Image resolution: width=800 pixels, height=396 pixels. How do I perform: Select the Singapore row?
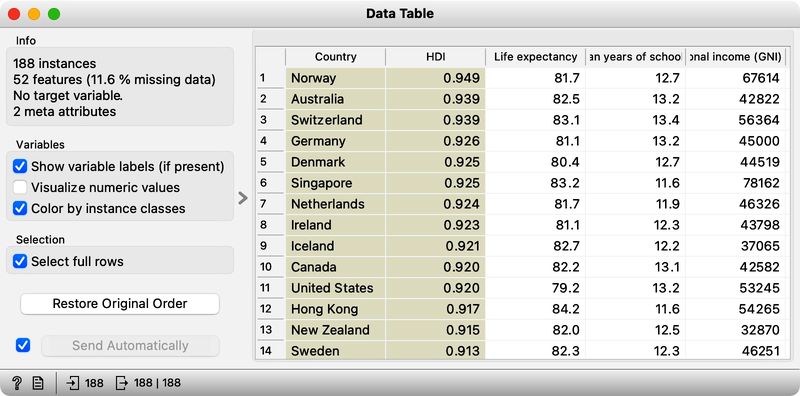click(x=322, y=183)
